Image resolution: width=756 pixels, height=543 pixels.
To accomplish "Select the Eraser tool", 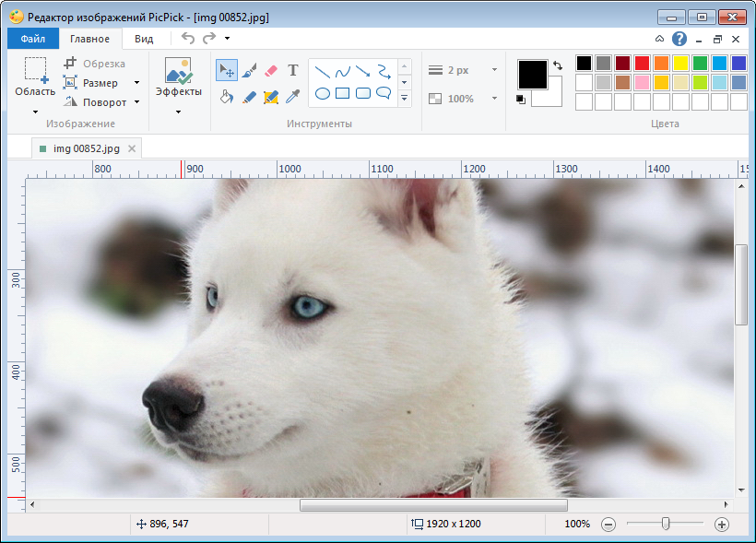I will (x=270, y=71).
